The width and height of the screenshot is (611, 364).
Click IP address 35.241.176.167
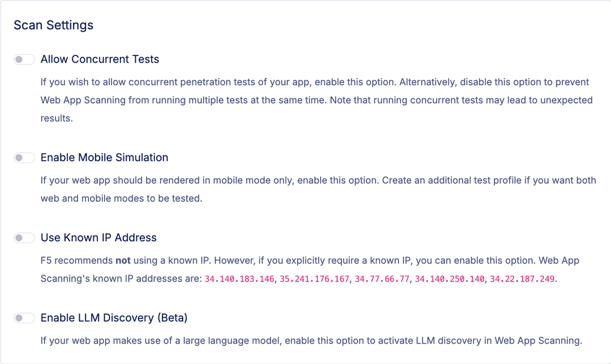315,279
